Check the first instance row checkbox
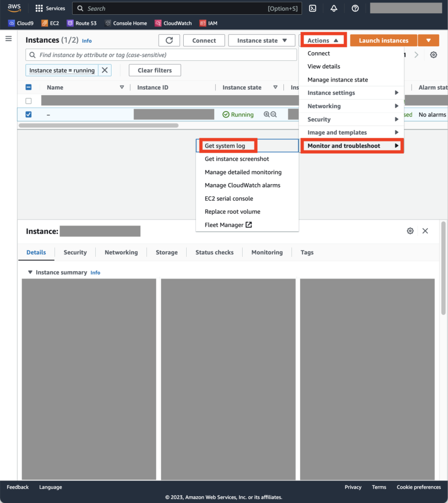Viewport: 448px width, 503px height. tap(28, 101)
